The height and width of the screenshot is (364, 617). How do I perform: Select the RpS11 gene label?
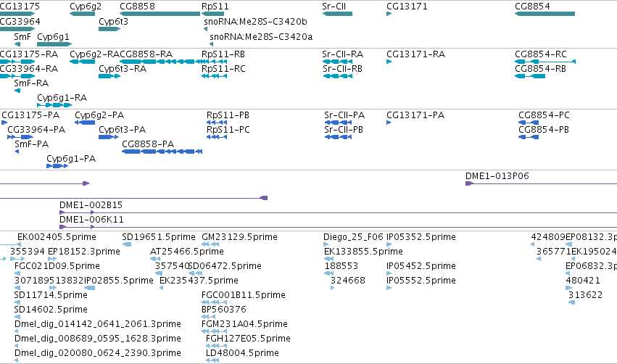pyautogui.click(x=215, y=7)
